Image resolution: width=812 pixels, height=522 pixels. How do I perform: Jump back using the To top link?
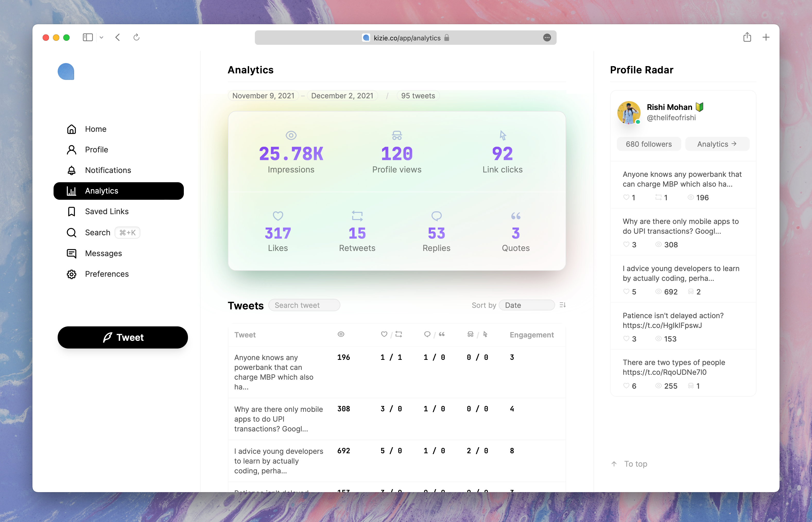click(x=630, y=464)
